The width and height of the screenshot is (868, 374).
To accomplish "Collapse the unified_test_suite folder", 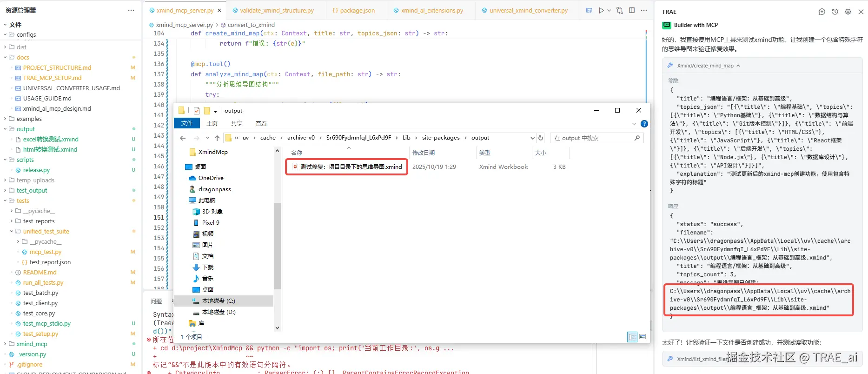I will [x=12, y=231].
